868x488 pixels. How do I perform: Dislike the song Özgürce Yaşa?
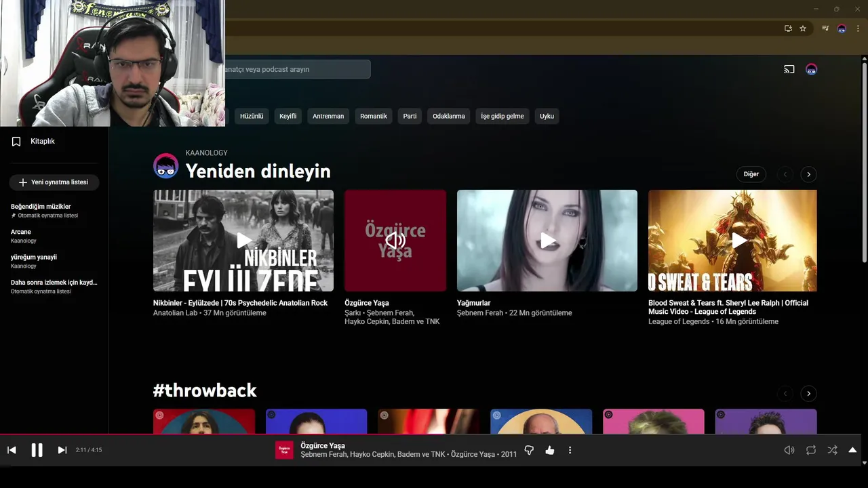529,450
